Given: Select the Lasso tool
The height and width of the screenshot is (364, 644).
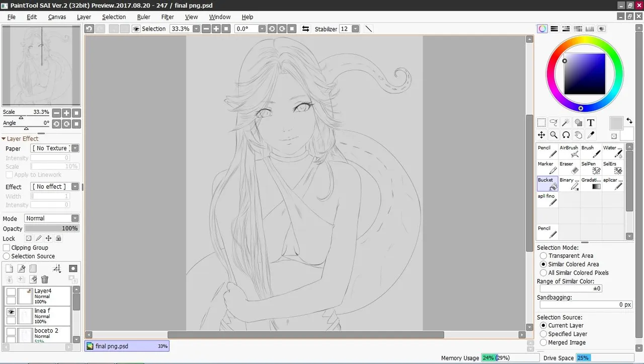Looking at the screenshot, I should pyautogui.click(x=553, y=122).
